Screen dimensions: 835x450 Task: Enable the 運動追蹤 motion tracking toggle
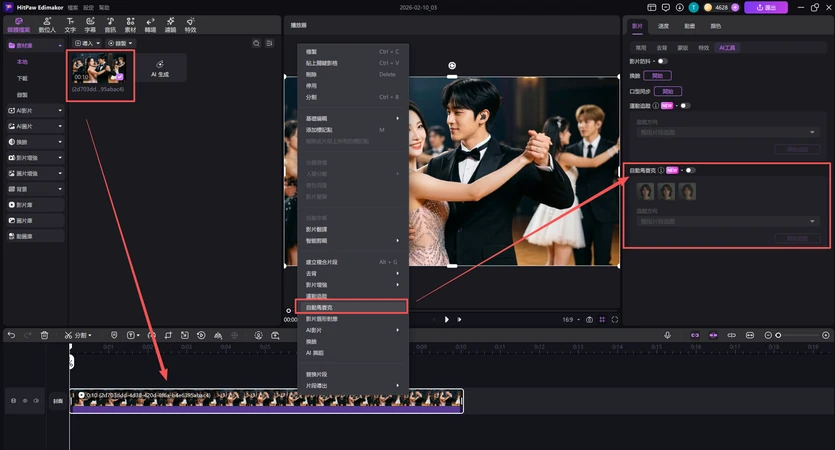pyautogui.click(x=684, y=105)
